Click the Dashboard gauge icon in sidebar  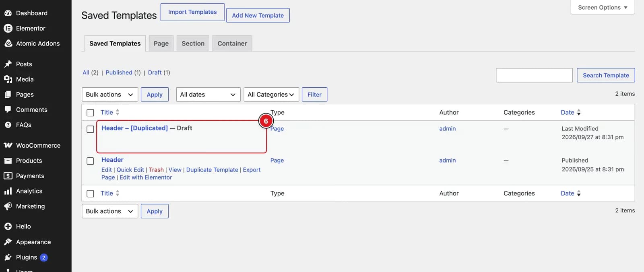point(8,13)
